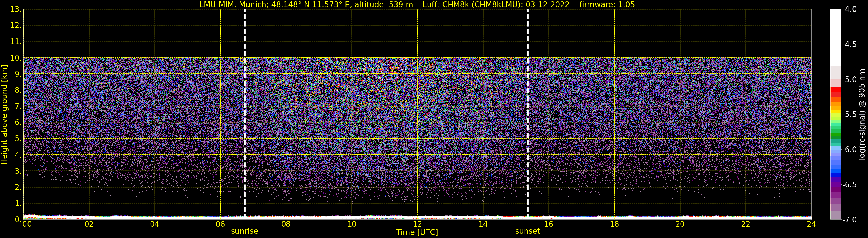
Task: Click the yellow band in the colorbar
Action: (835, 112)
